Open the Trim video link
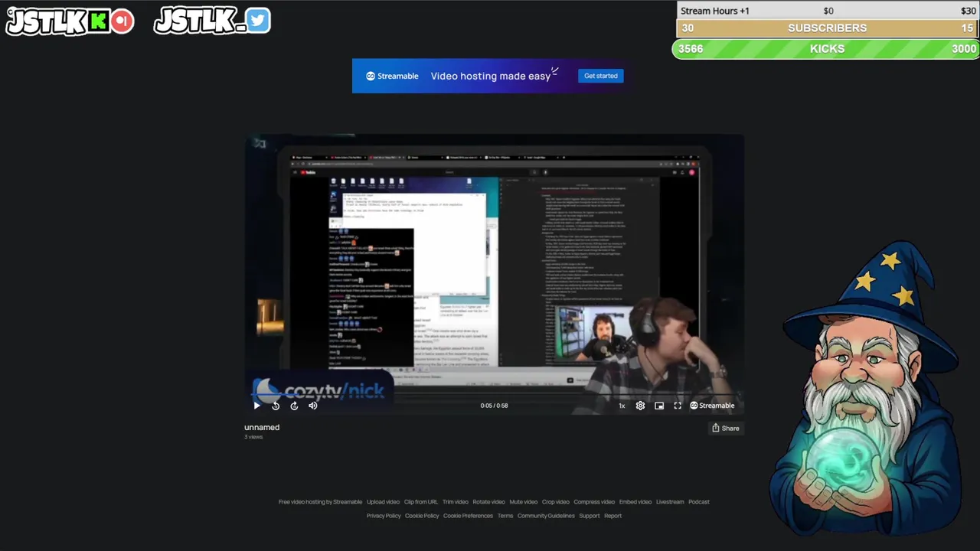This screenshot has width=980, height=551. point(456,502)
